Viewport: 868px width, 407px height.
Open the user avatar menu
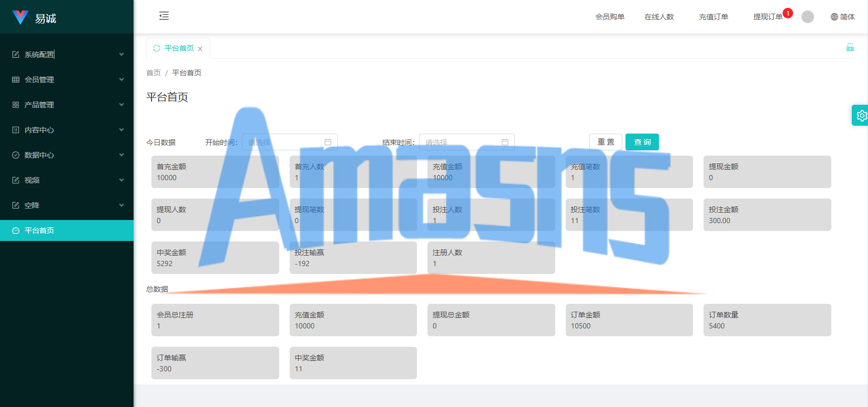[808, 17]
